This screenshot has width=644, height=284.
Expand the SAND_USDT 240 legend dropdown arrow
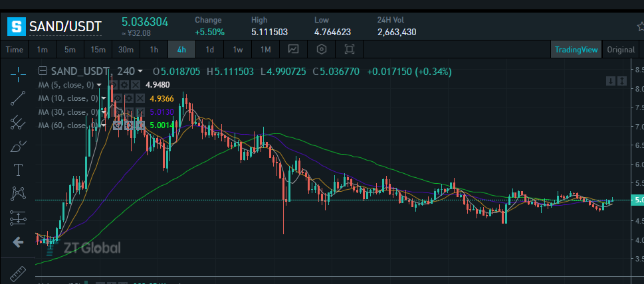tap(140, 71)
